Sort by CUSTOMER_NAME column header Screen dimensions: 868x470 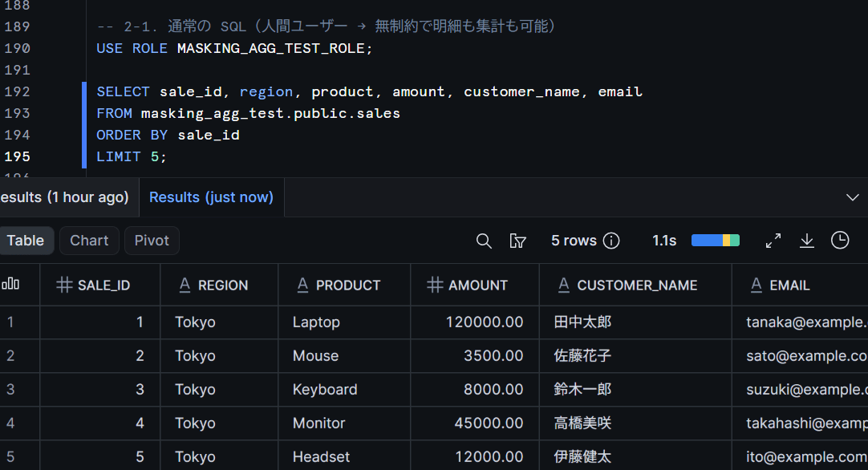tap(637, 285)
